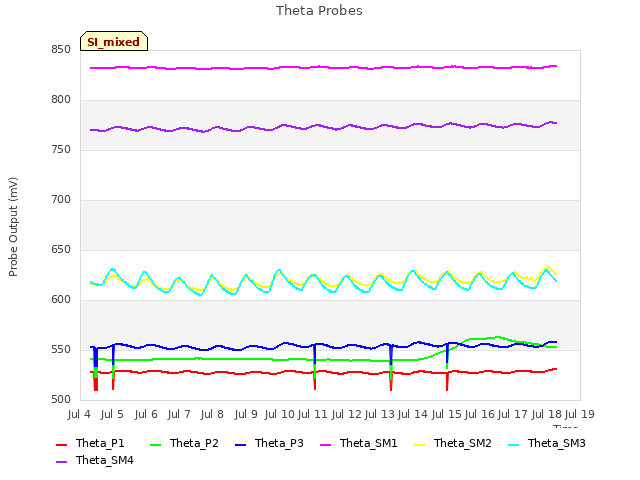Select the Theta_P3 legend entry
640x480 pixels.
(270, 443)
